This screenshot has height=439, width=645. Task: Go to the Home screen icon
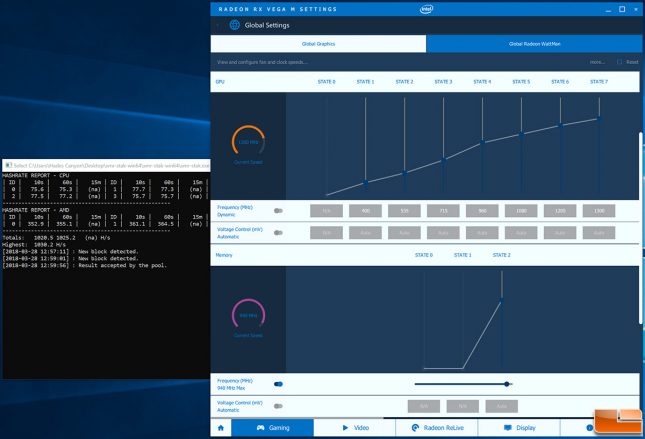pyautogui.click(x=221, y=428)
